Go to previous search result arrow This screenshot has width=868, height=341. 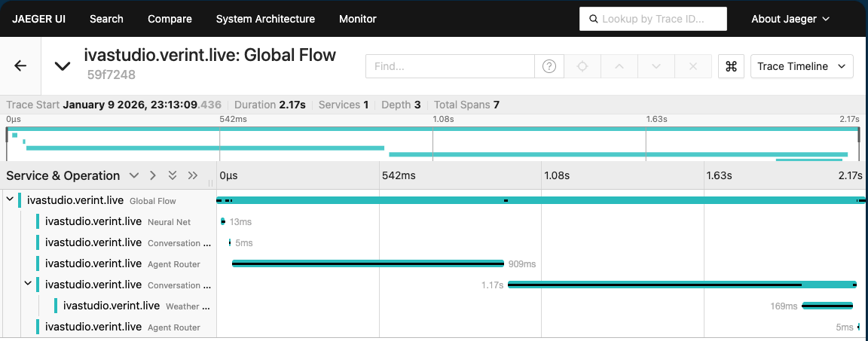coord(619,66)
